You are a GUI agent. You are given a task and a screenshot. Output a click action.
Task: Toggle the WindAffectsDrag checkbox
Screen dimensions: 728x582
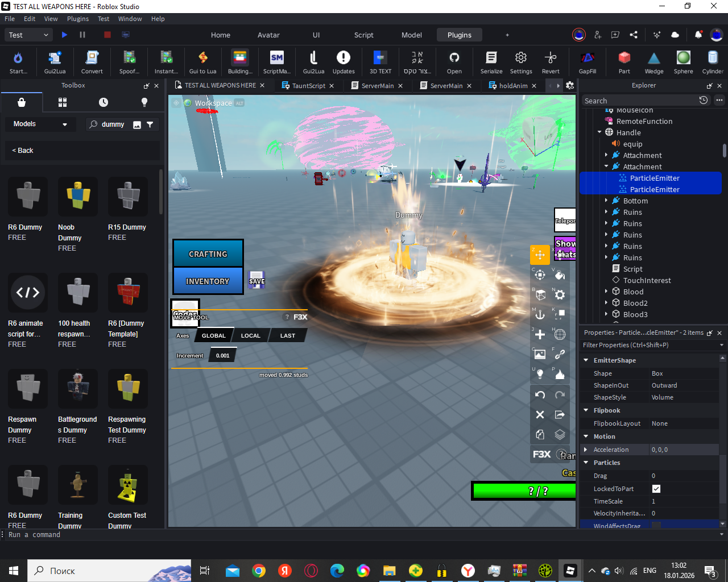pyautogui.click(x=656, y=525)
